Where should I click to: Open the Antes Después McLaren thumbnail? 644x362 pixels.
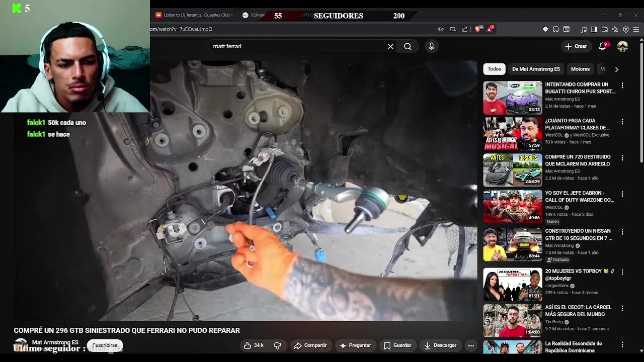point(513,170)
